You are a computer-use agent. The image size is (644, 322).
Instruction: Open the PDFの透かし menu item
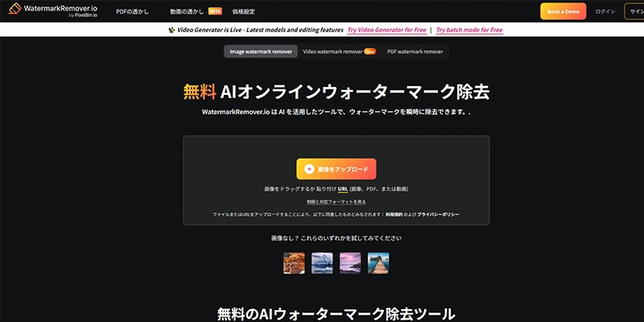pos(133,12)
